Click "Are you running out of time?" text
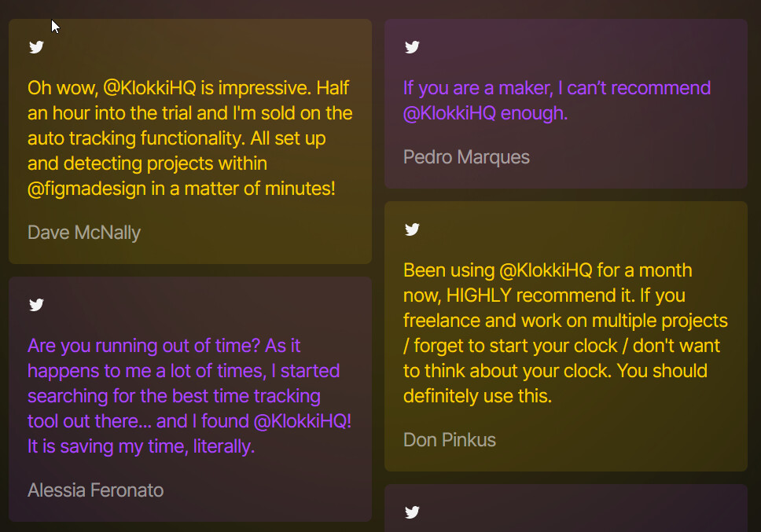Image resolution: width=761 pixels, height=532 pixels. pyautogui.click(x=144, y=346)
